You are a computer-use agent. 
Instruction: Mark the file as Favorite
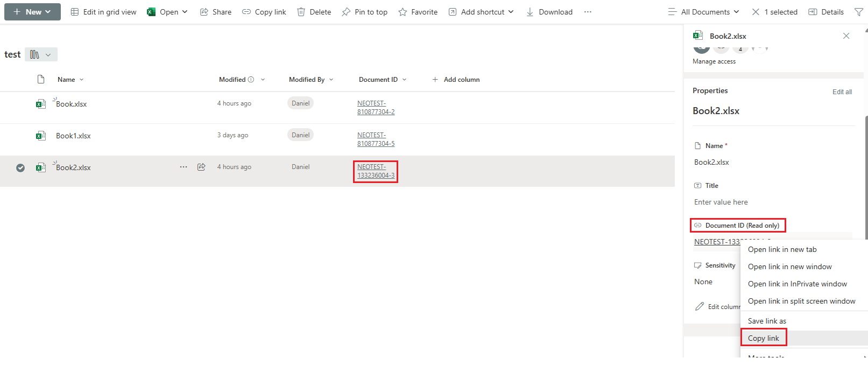[418, 12]
